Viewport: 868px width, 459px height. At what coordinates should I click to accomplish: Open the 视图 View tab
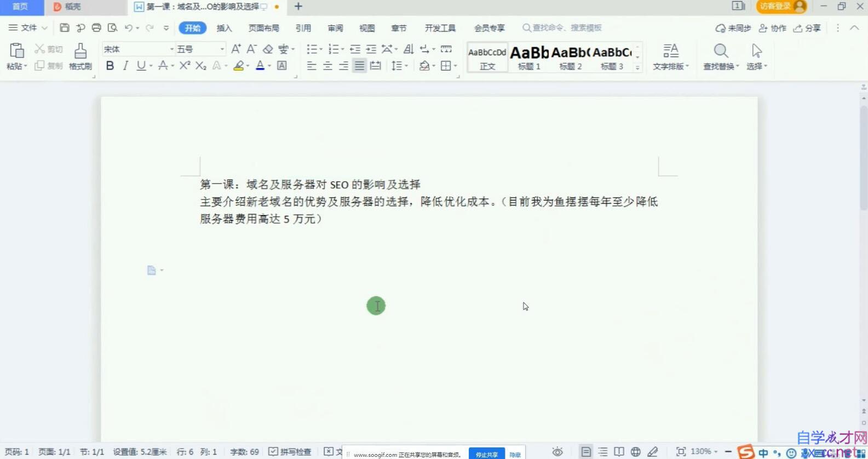coord(367,28)
